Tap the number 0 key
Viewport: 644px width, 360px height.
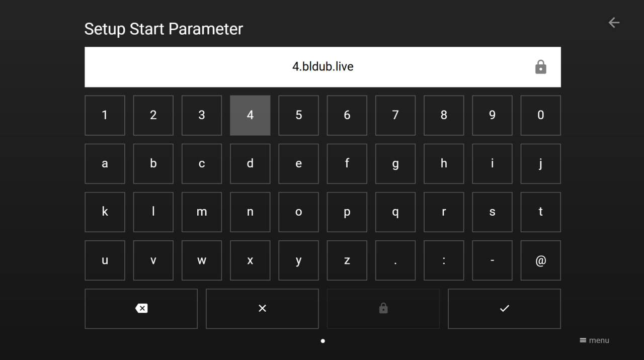click(x=540, y=115)
